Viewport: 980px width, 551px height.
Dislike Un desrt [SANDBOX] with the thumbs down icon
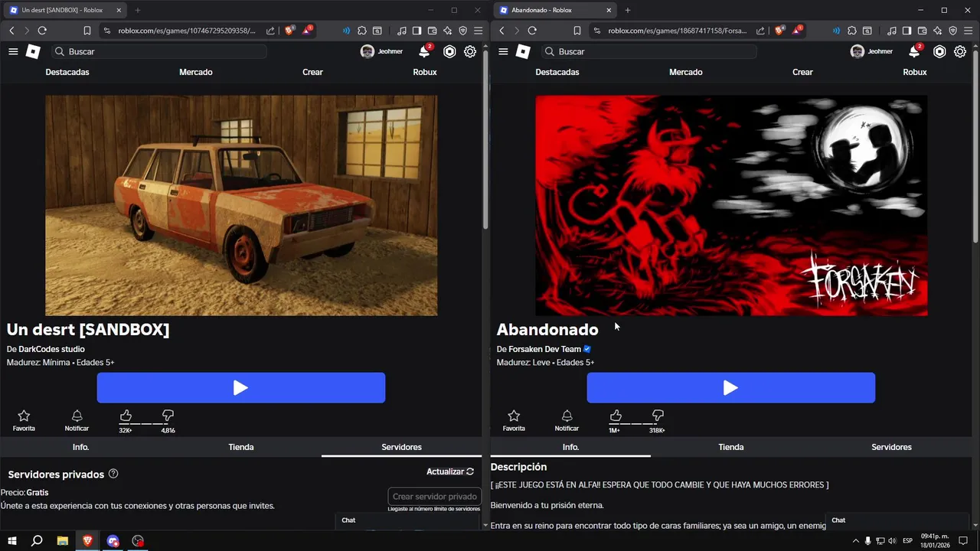pyautogui.click(x=168, y=416)
